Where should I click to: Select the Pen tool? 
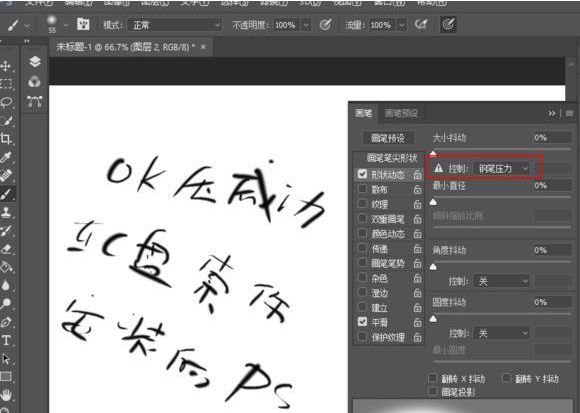tap(6, 322)
